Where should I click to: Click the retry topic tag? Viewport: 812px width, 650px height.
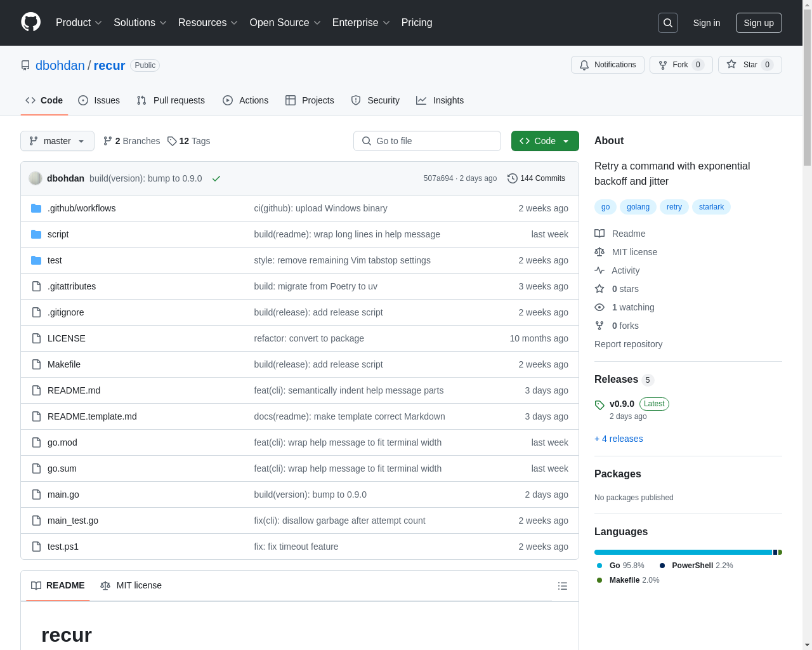[674, 207]
